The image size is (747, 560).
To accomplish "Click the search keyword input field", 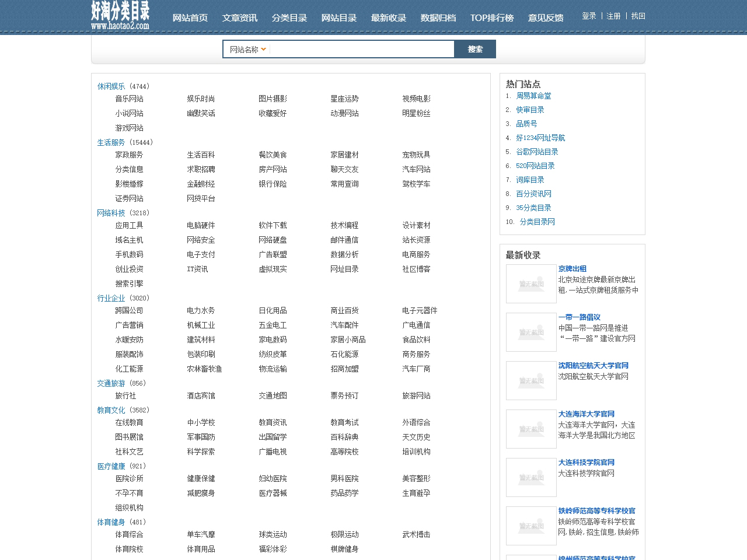I will (362, 50).
